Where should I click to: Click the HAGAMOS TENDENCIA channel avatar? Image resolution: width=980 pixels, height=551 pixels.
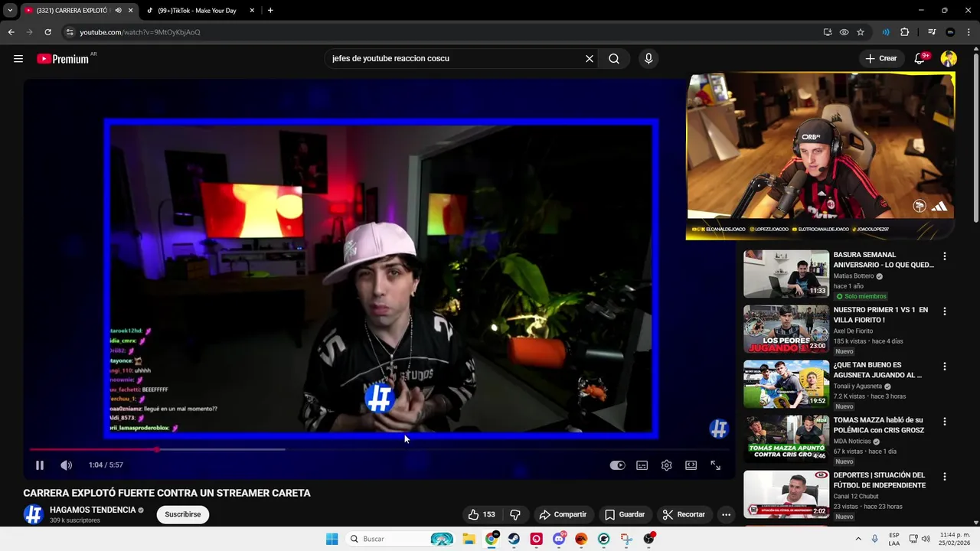[33, 514]
